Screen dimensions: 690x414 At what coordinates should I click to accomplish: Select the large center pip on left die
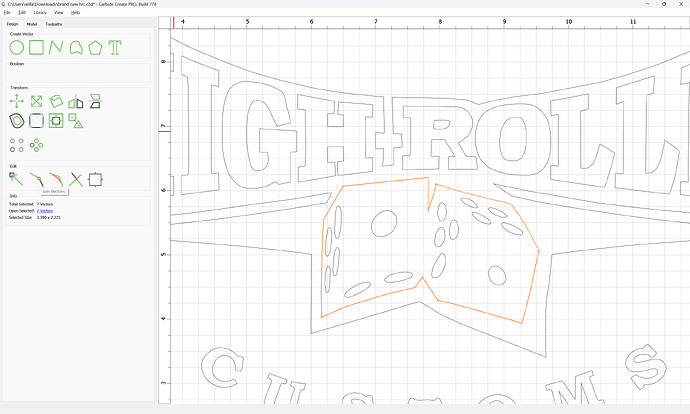(x=384, y=223)
